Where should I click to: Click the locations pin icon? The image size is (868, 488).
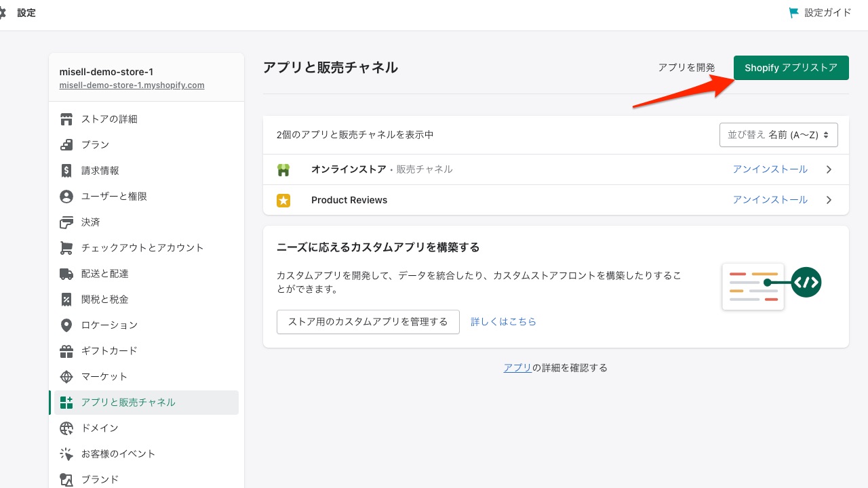click(x=66, y=325)
